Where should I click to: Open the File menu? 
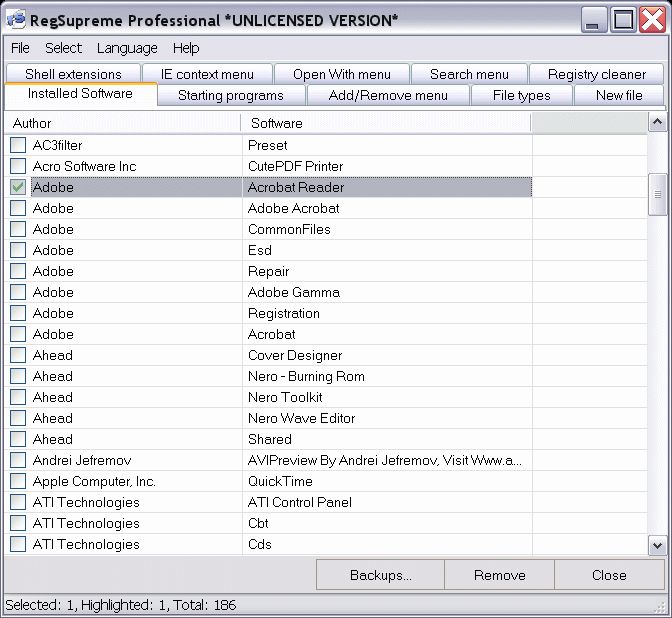click(20, 48)
